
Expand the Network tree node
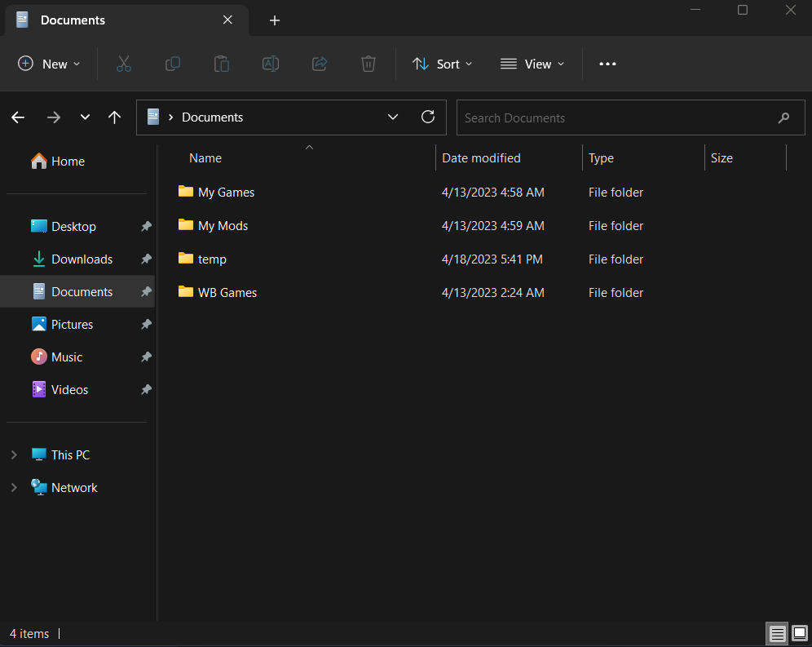coord(14,488)
